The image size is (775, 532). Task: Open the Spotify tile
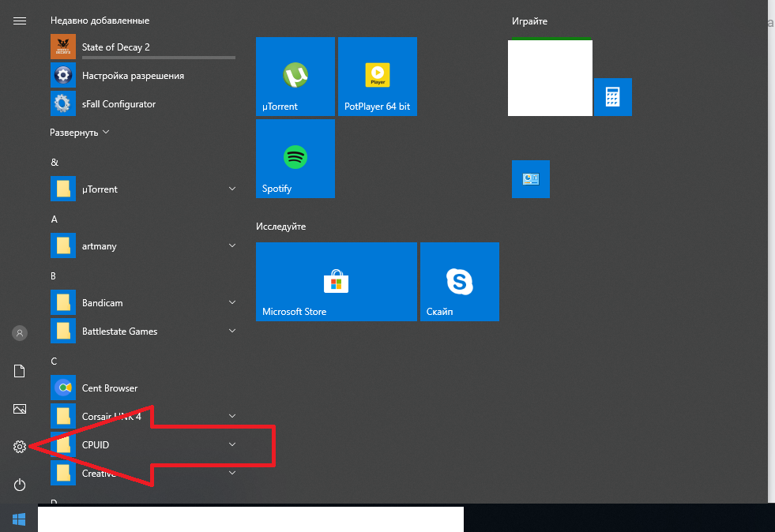[x=295, y=159]
